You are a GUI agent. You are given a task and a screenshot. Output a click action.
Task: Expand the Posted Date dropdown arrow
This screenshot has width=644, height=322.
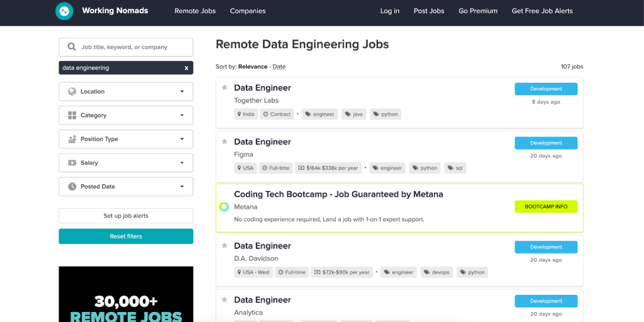tap(182, 187)
